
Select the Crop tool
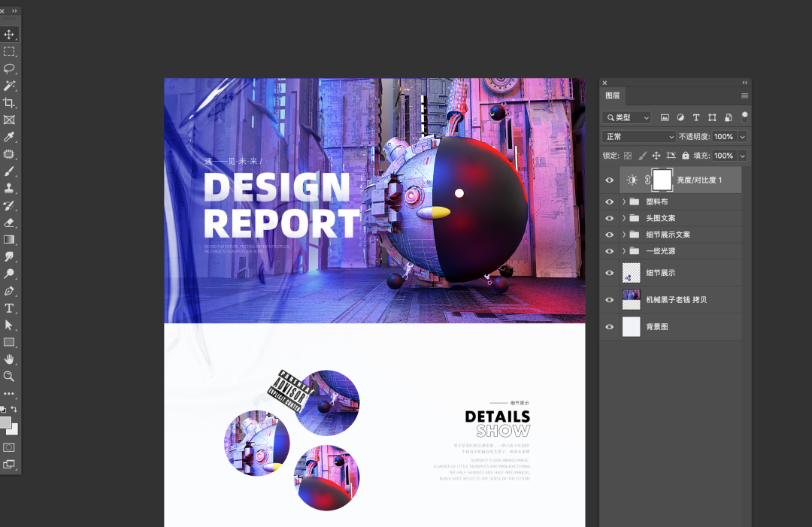[9, 102]
